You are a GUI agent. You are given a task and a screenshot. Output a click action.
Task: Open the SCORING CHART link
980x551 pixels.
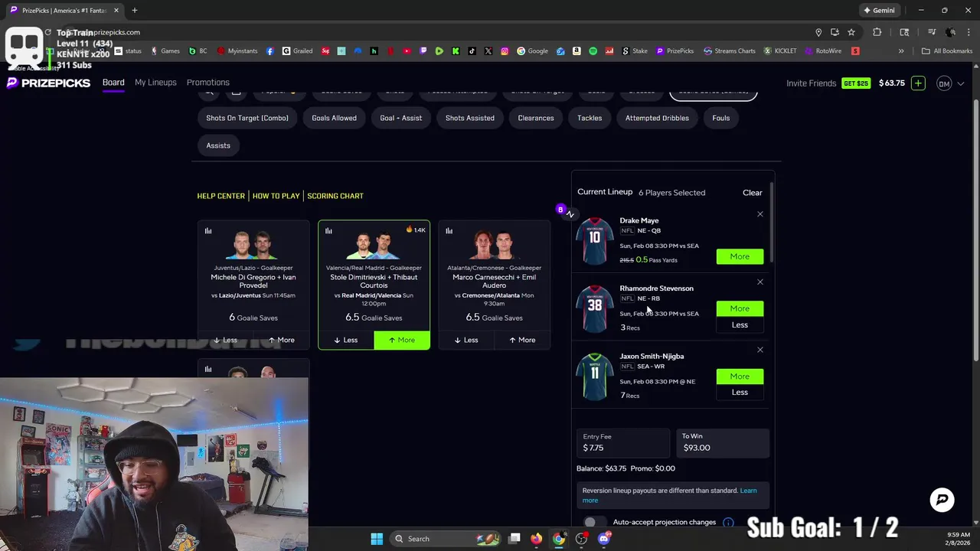[x=335, y=196]
